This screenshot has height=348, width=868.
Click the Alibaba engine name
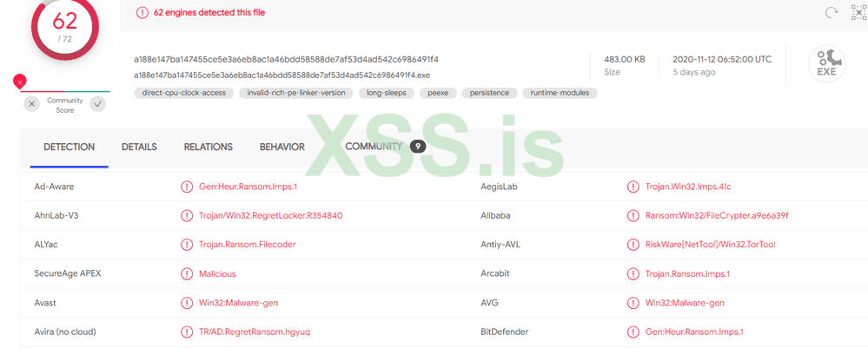tap(495, 215)
